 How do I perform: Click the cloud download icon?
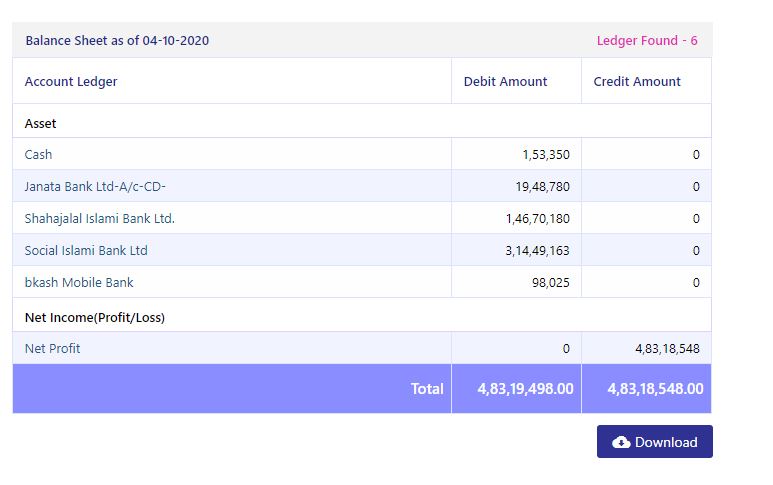click(621, 442)
